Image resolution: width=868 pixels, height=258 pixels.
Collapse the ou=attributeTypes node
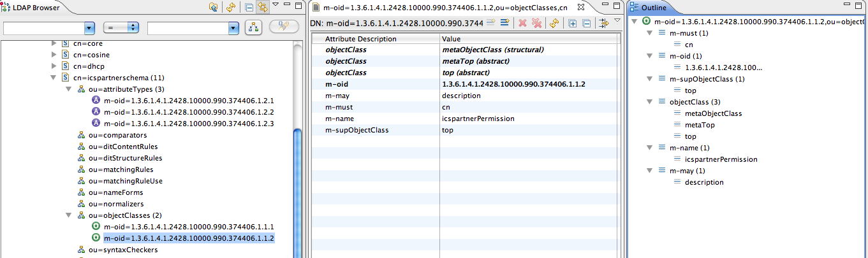[69, 89]
